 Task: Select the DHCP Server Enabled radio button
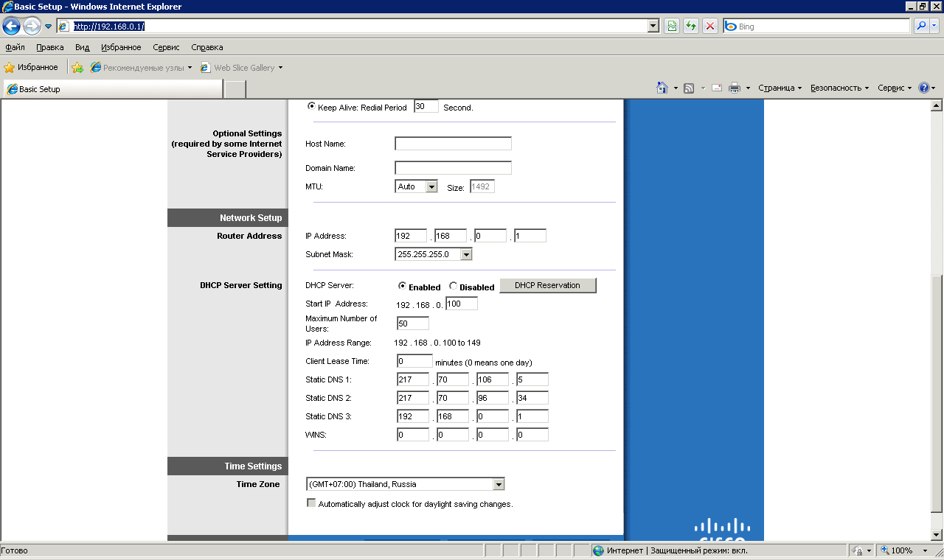click(403, 287)
